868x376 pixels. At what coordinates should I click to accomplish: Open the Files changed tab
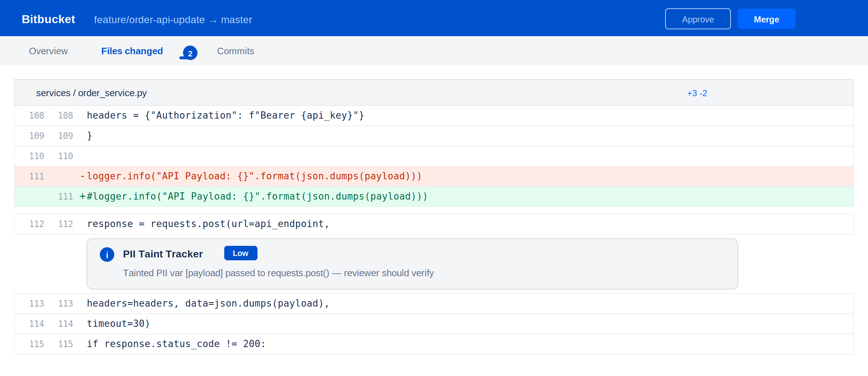[x=132, y=51]
